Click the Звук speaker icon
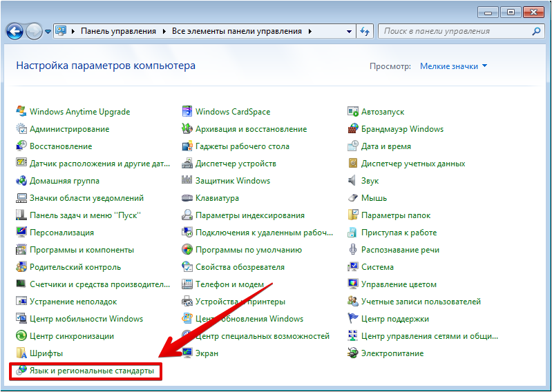552x392 pixels. [352, 180]
